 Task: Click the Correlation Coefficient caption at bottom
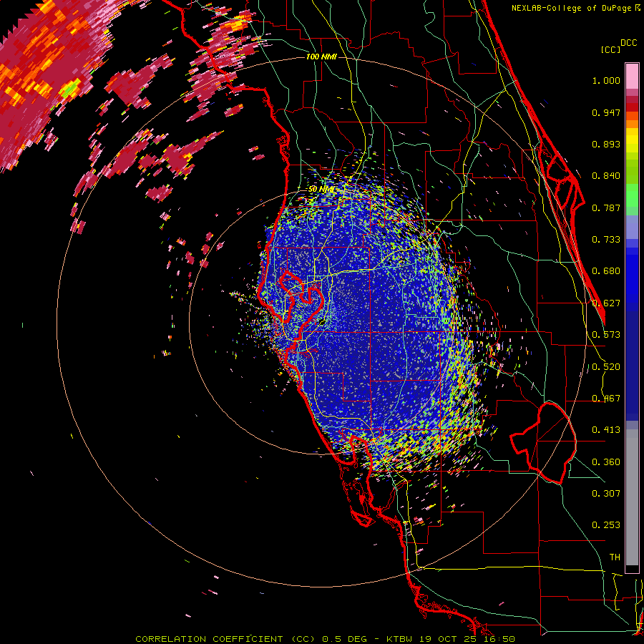pos(325,639)
